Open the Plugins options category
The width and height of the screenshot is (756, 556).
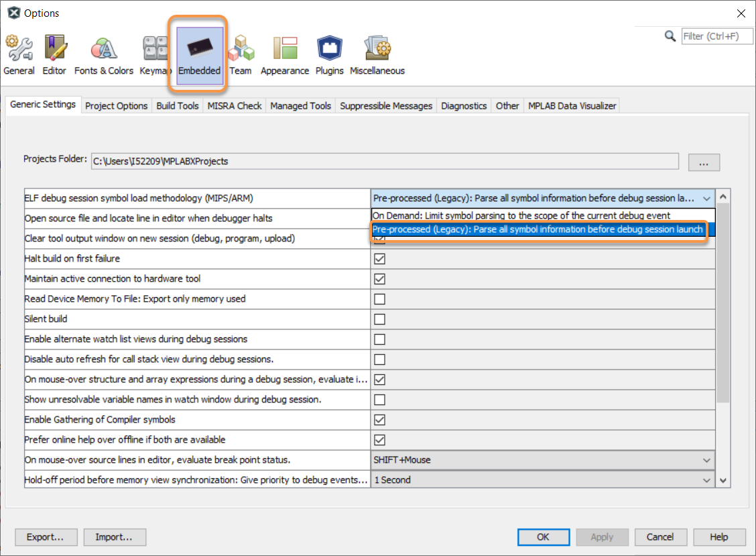coord(329,55)
